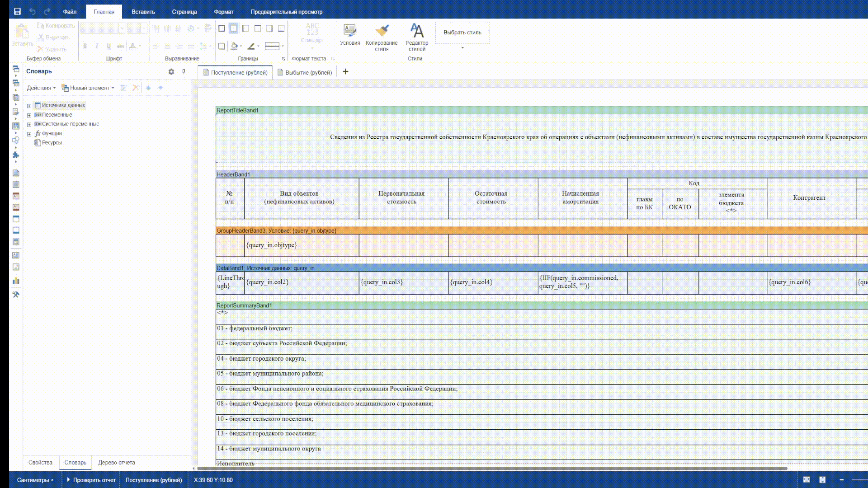Viewport: 868px width, 488px height.
Task: Click the second view-mode icon in status bar
Action: coord(822,480)
